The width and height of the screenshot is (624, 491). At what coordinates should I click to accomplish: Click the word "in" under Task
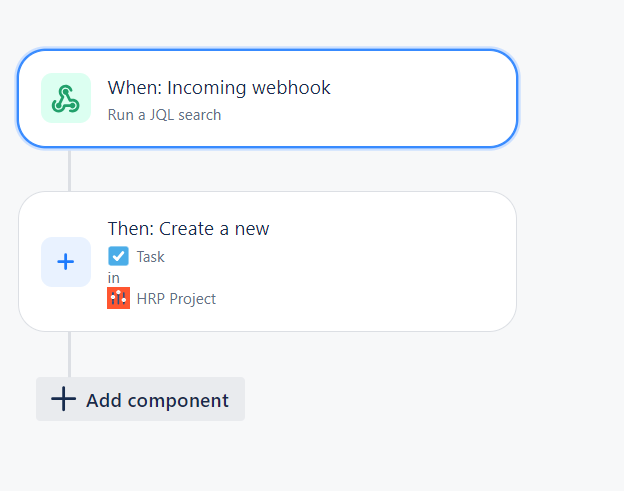pos(113,278)
